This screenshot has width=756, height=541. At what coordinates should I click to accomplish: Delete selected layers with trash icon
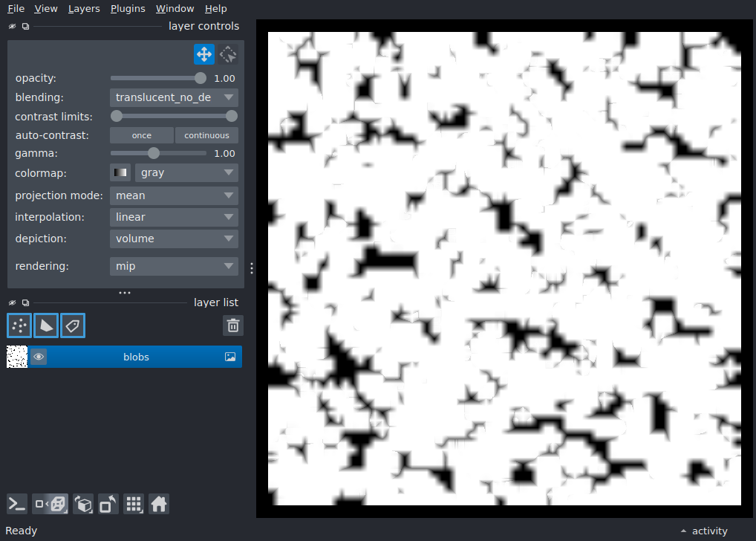(233, 325)
